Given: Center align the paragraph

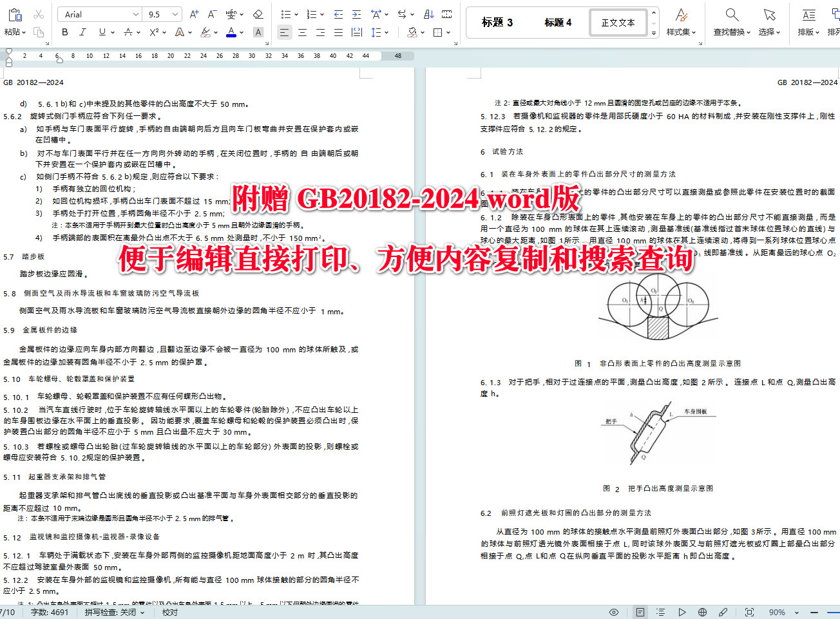Looking at the screenshot, I should click(x=302, y=32).
